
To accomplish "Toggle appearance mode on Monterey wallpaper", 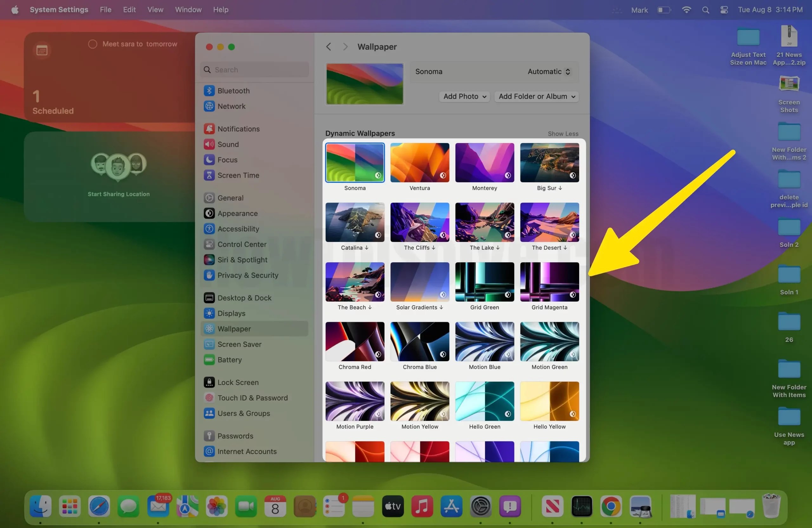I will [508, 176].
